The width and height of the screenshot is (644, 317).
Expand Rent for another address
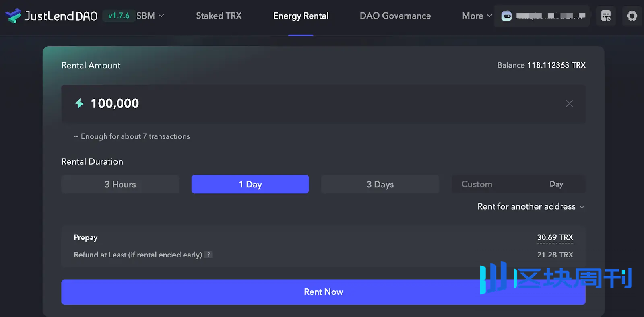530,206
